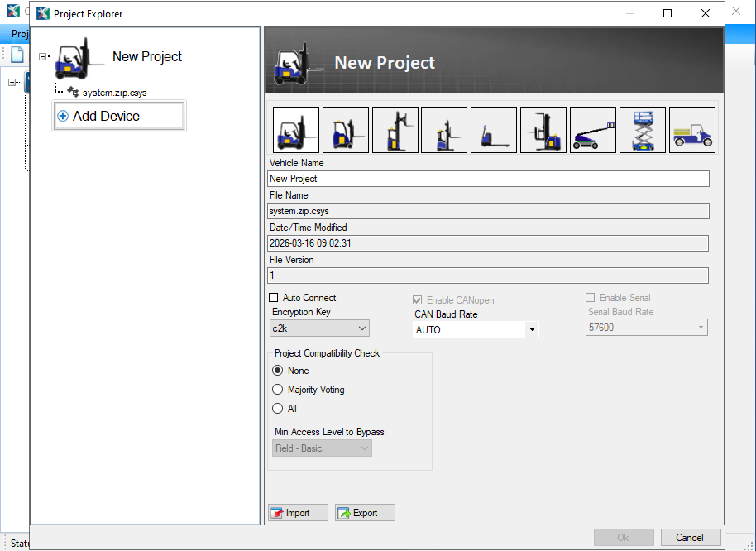Pick the scissor lift vehicle icon
The height and width of the screenshot is (551, 756).
coord(642,129)
